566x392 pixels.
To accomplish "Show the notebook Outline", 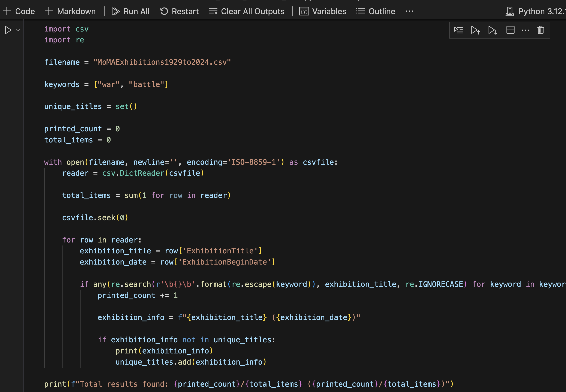I will [376, 11].
